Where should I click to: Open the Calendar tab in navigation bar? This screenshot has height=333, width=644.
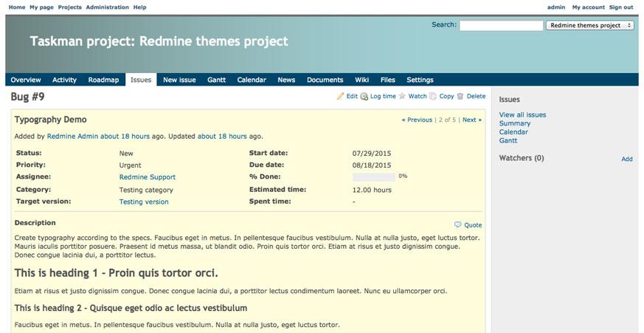[x=252, y=80]
